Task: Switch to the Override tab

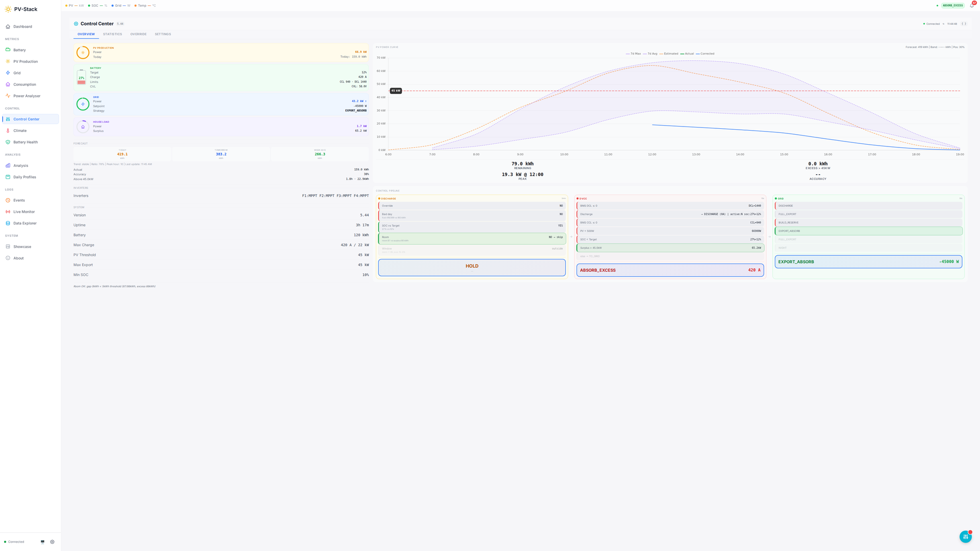Action: 138,34
